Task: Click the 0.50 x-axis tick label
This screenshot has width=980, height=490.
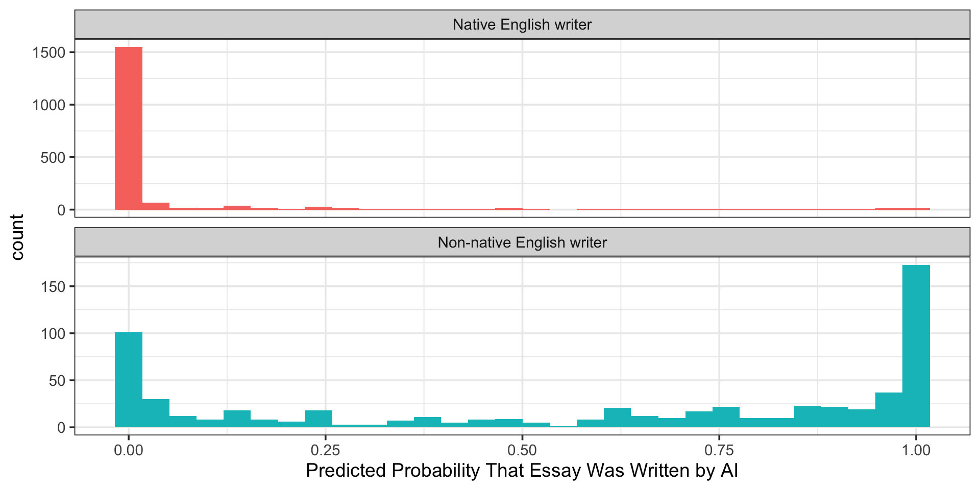Action: tap(522, 450)
